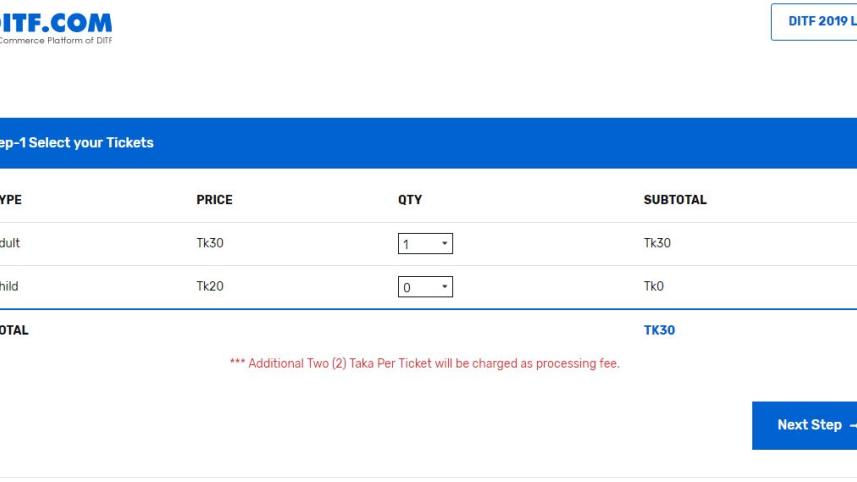
Task: Click the SUBTOTAL column header
Action: coord(675,200)
